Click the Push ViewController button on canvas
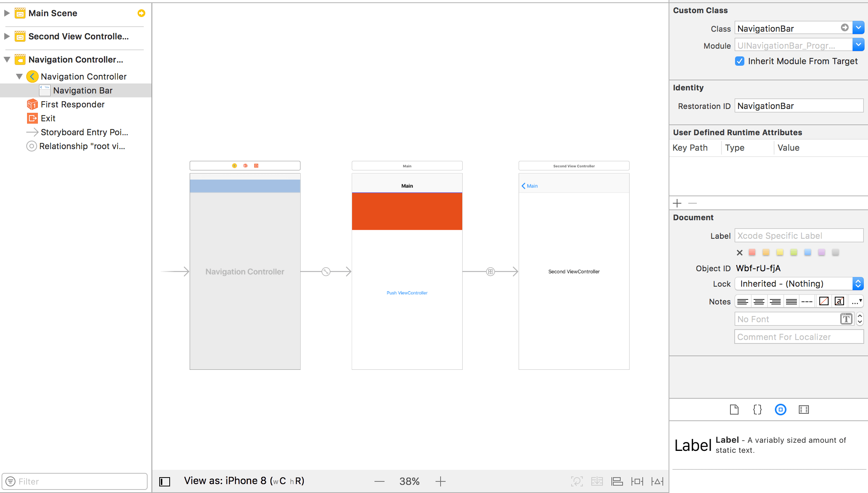This screenshot has width=868, height=493. (x=407, y=293)
